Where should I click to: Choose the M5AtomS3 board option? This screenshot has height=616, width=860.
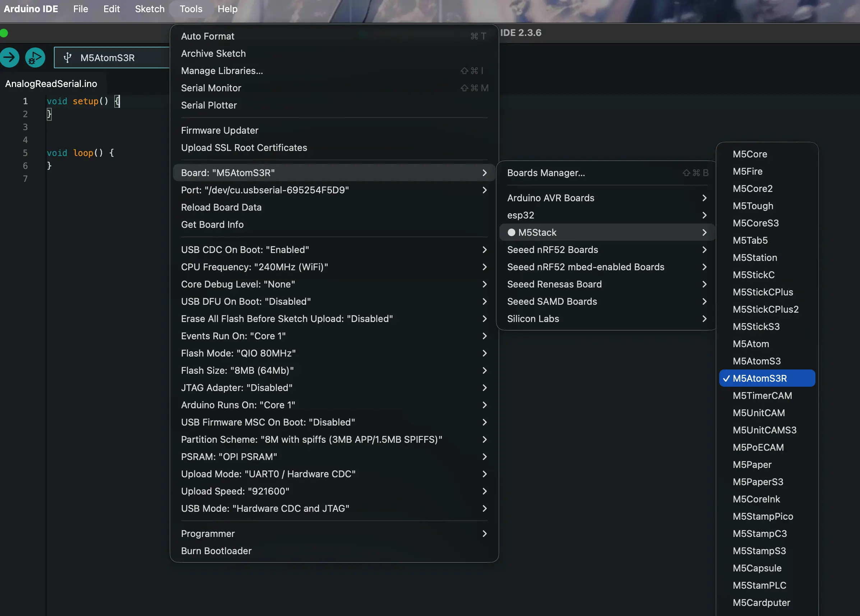coord(757,361)
